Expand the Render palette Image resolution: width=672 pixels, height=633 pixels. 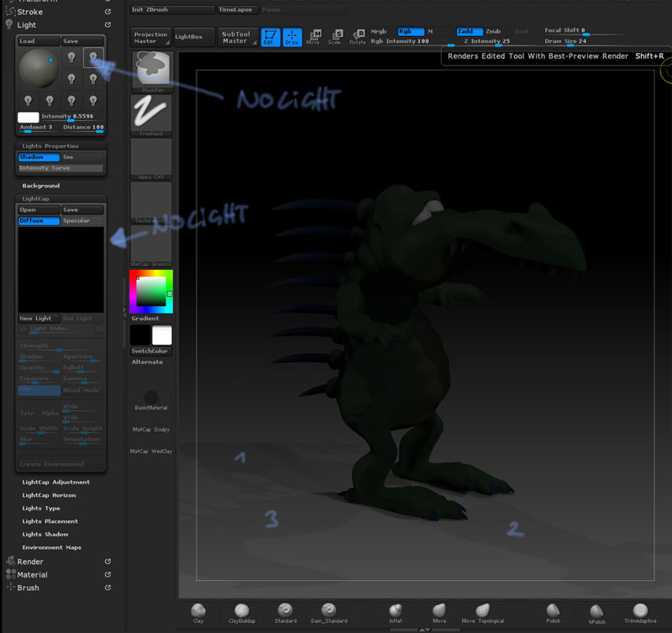(x=30, y=562)
